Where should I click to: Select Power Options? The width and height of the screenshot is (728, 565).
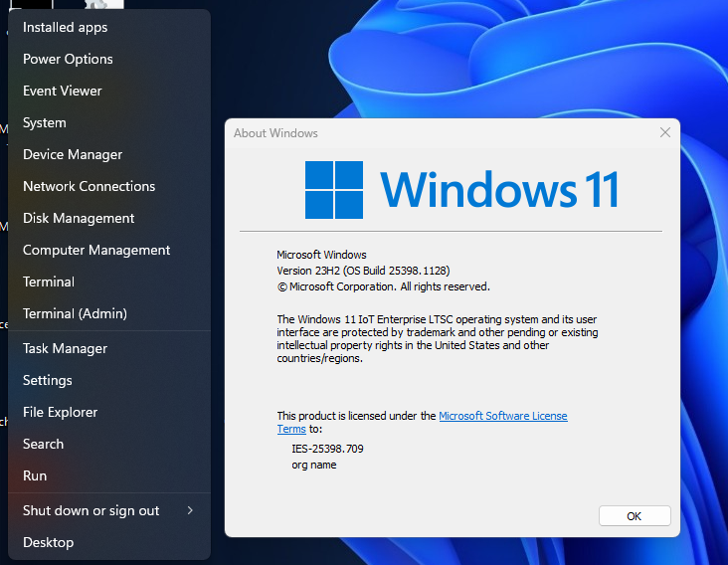pyautogui.click(x=109, y=59)
